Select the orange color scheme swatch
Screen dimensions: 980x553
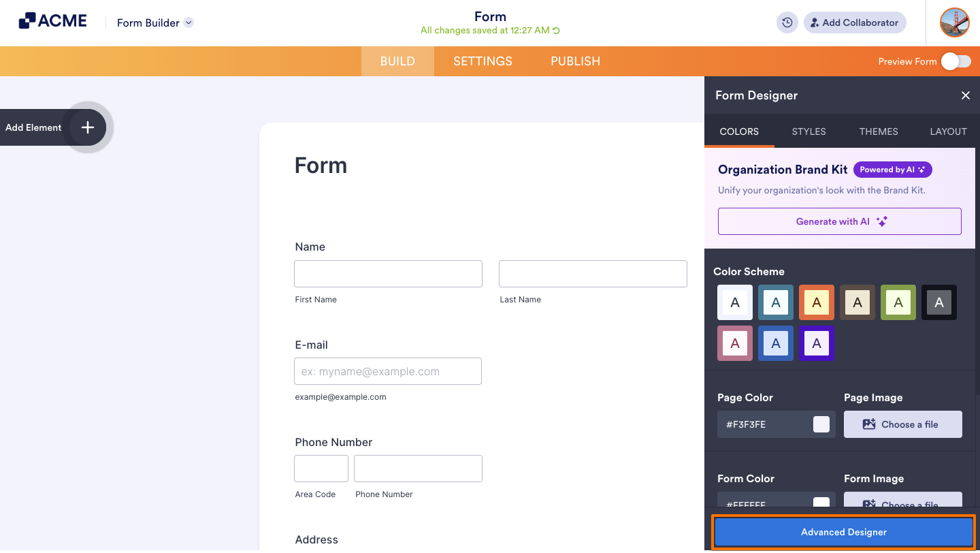[816, 302]
